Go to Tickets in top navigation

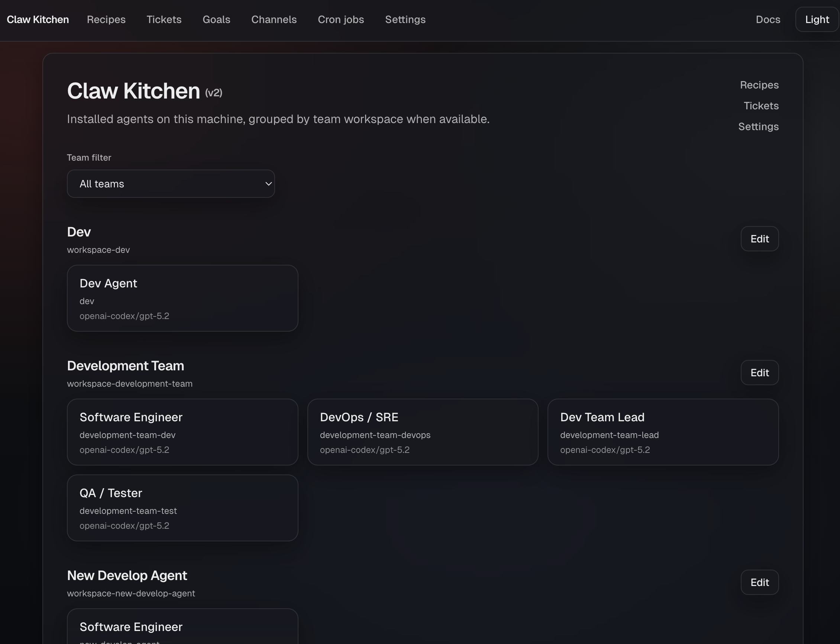click(x=164, y=20)
